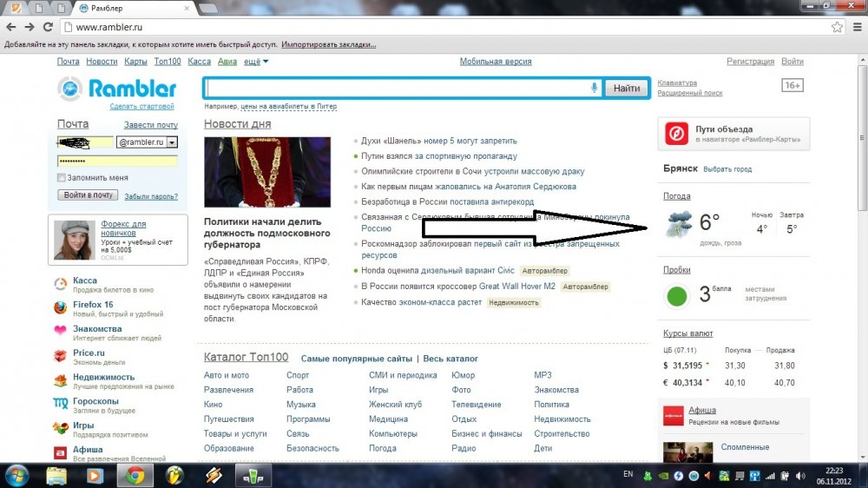
Task: Click the taskbar volume speaker icon
Action: click(800, 476)
